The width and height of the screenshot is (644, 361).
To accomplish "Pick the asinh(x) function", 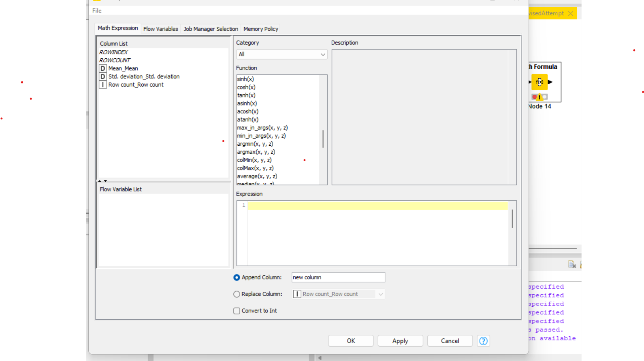I will click(247, 103).
